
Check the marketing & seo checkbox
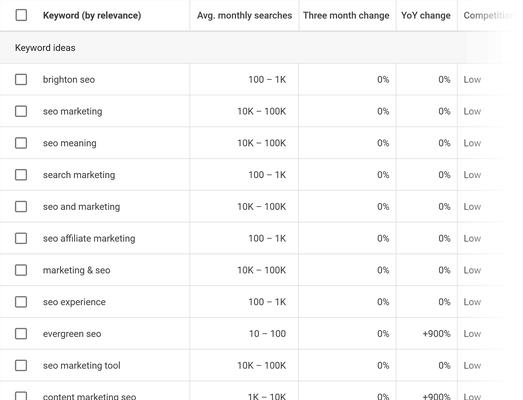21,270
